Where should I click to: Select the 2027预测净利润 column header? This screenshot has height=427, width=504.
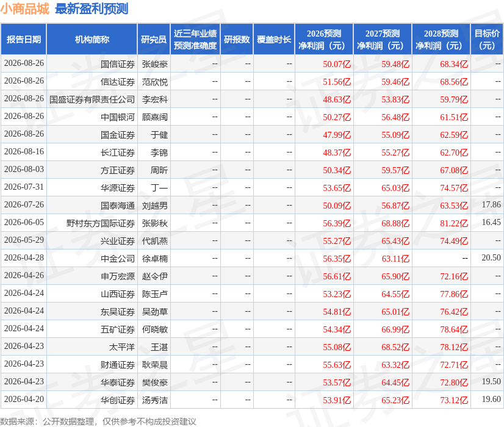(383, 39)
